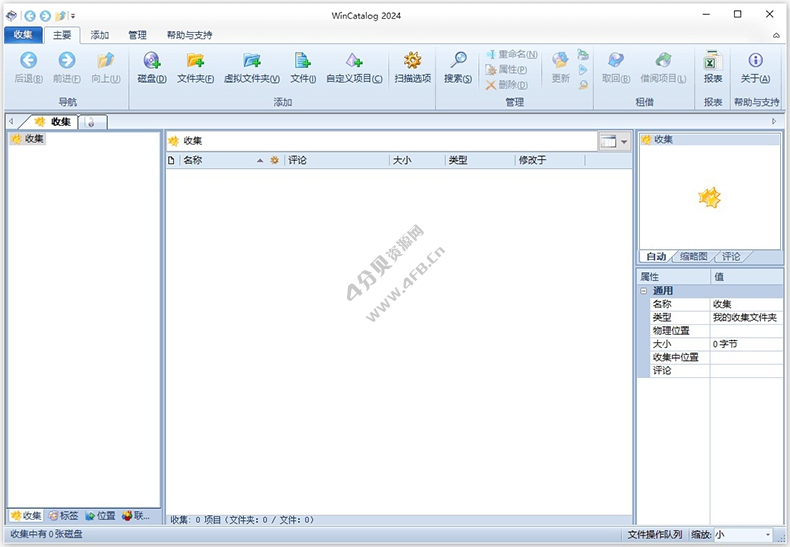Select the 收集 document tab
Screen dimensions: 790x547
(x=54, y=121)
